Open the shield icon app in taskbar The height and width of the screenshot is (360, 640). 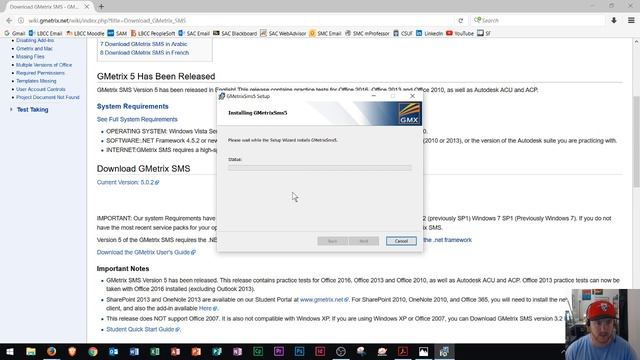tap(72, 351)
